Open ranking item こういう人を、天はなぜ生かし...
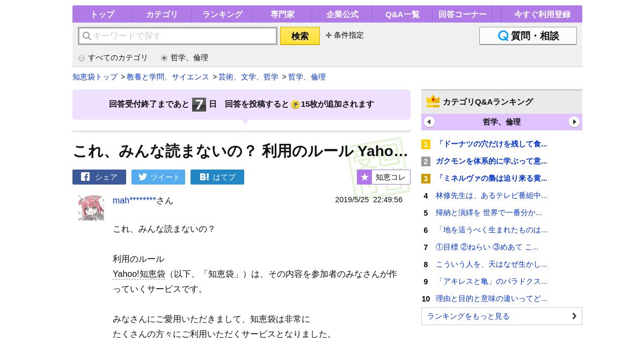 click(492, 264)
